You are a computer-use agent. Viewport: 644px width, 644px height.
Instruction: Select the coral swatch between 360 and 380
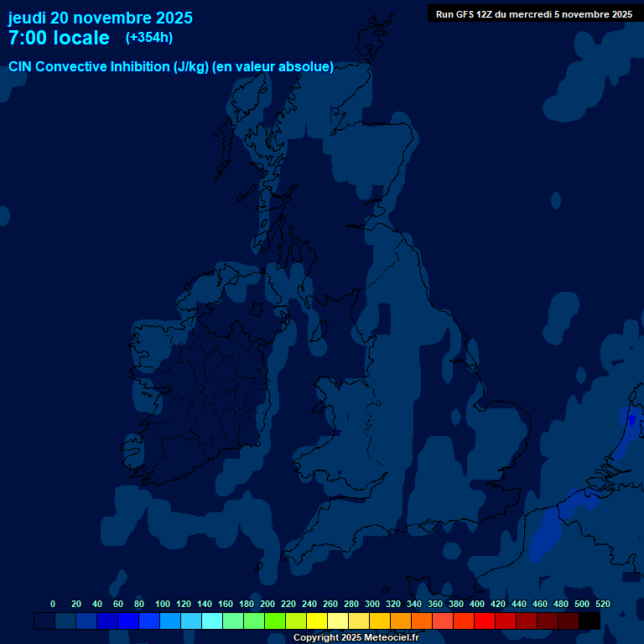coord(443,621)
